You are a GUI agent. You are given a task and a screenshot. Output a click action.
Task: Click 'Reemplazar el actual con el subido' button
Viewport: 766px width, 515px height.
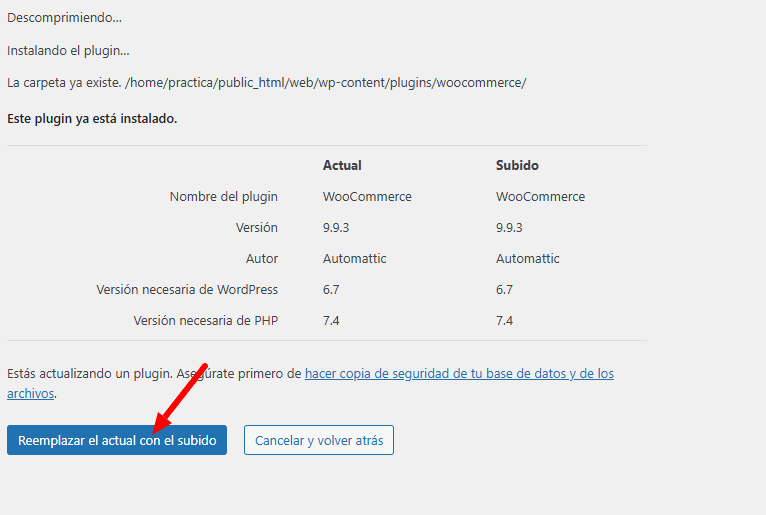[117, 440]
